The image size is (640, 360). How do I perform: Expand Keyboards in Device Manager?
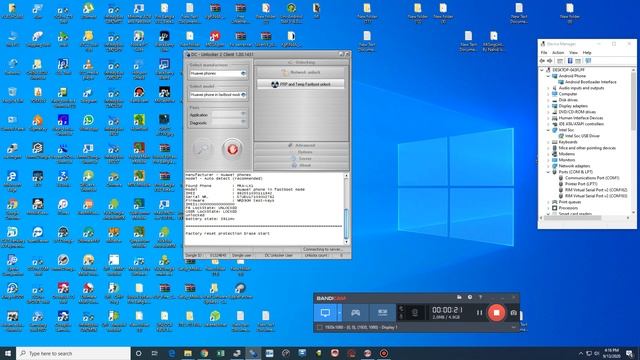[x=548, y=142]
